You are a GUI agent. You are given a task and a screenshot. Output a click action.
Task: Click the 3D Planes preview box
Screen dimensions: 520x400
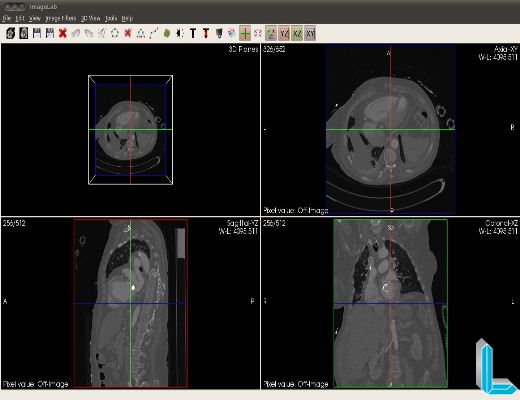coord(130,130)
